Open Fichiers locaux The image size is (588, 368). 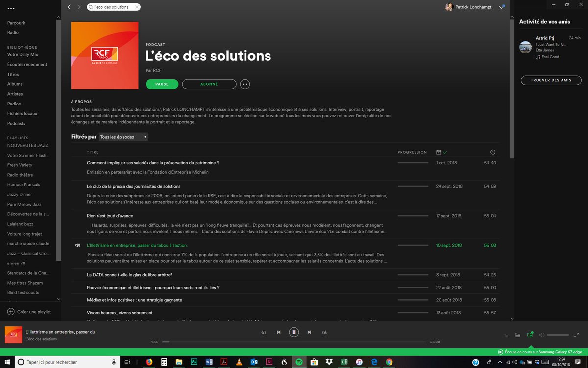click(x=22, y=113)
